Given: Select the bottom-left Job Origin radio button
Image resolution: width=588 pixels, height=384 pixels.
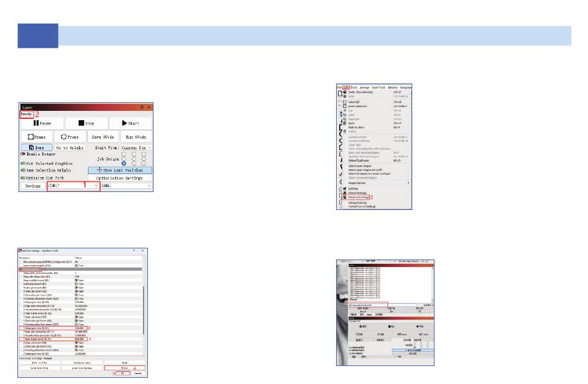Looking at the screenshot, I should (x=124, y=164).
